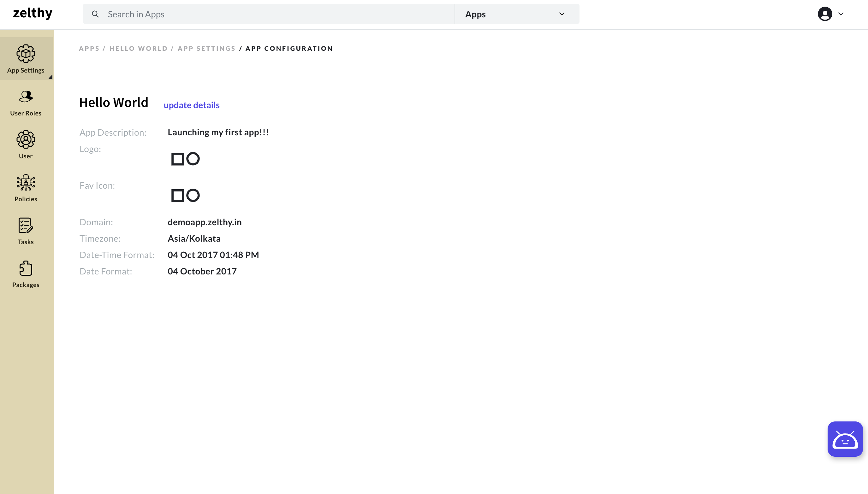This screenshot has height=494, width=868.
Task: Open App Settings in the sidebar
Action: click(x=26, y=59)
